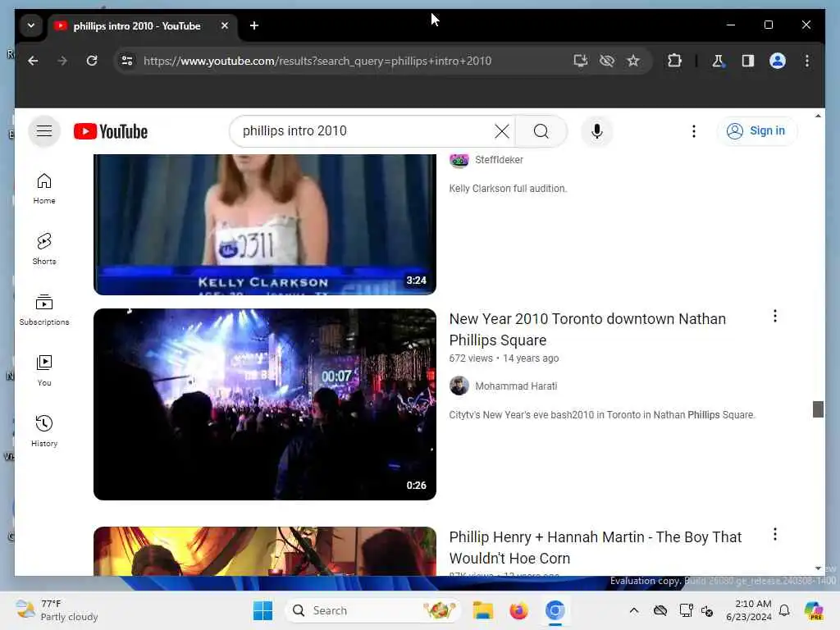Launch Firefox from the taskbar
840x630 pixels.
518,610
